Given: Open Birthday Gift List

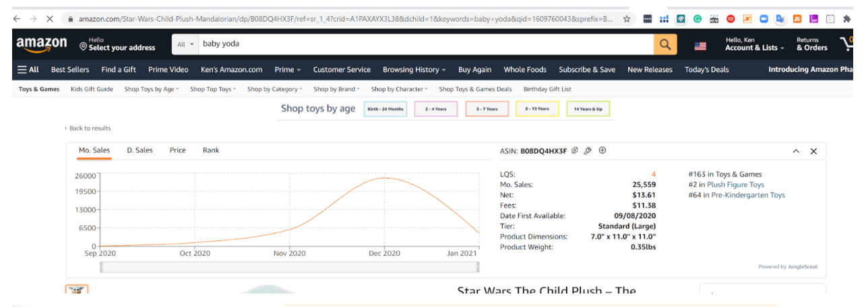Looking at the screenshot, I should click(x=547, y=89).
